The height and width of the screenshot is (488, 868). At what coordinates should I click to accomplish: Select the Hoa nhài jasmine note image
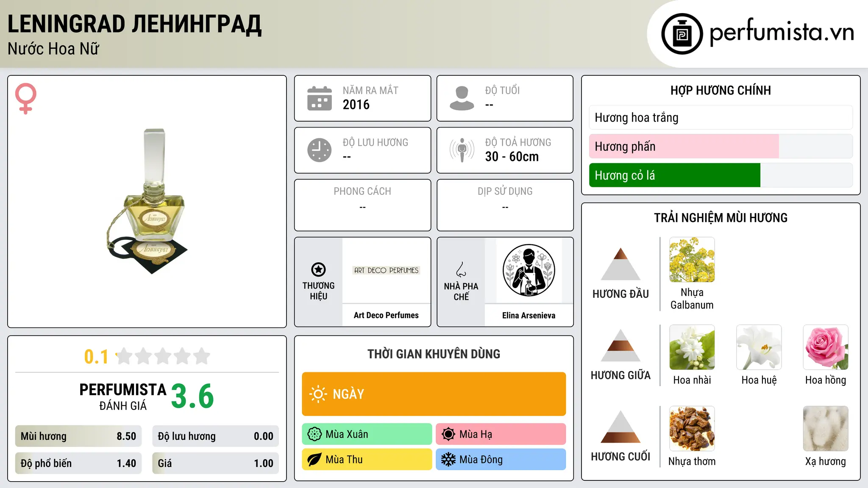click(x=692, y=347)
